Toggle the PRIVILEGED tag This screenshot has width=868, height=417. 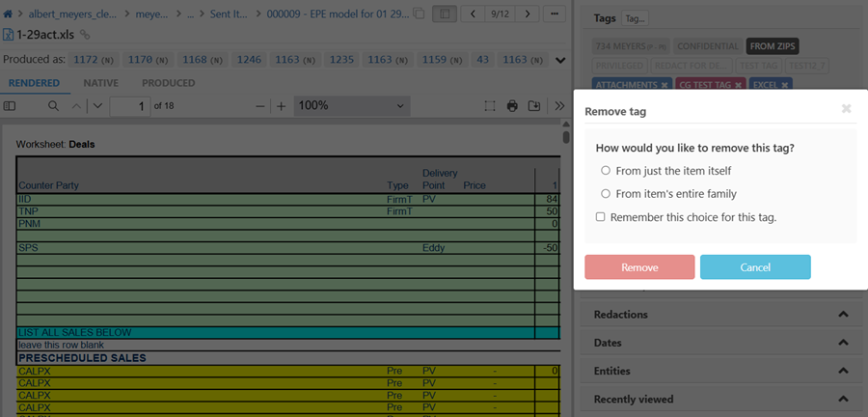pyautogui.click(x=620, y=66)
